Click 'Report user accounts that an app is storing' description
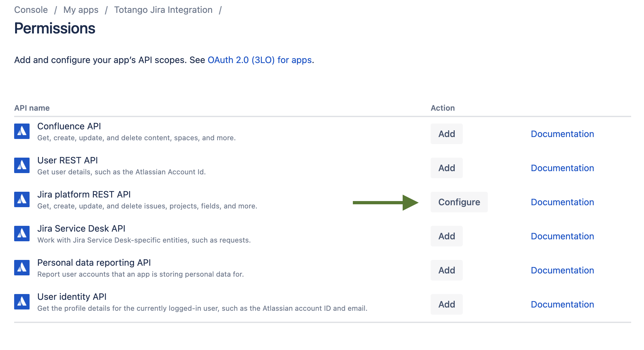Image resolution: width=644 pixels, height=350 pixels. [x=140, y=274]
